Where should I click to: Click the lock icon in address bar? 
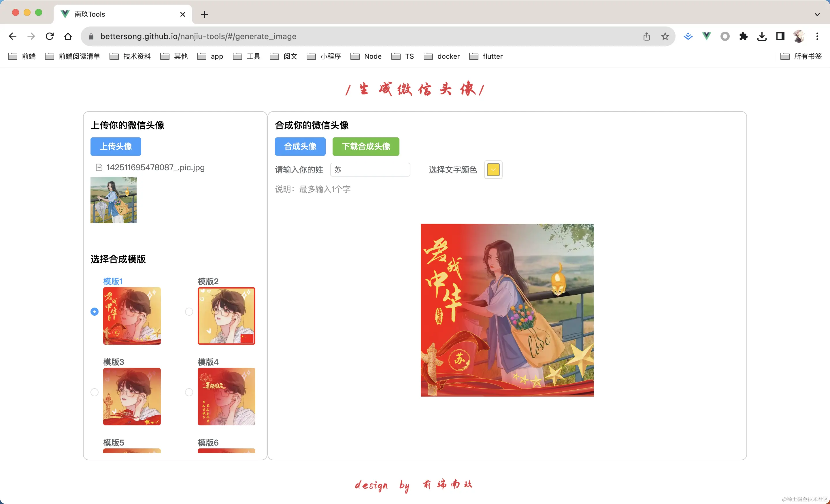[x=91, y=36]
